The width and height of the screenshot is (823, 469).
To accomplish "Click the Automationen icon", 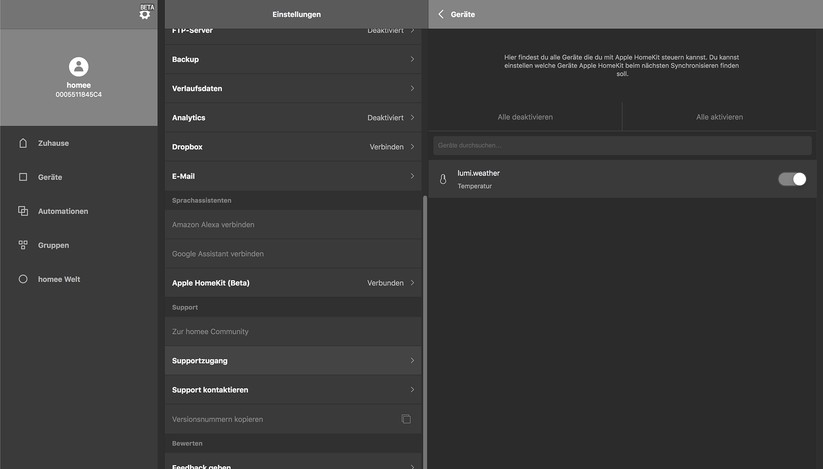I will pos(23,211).
